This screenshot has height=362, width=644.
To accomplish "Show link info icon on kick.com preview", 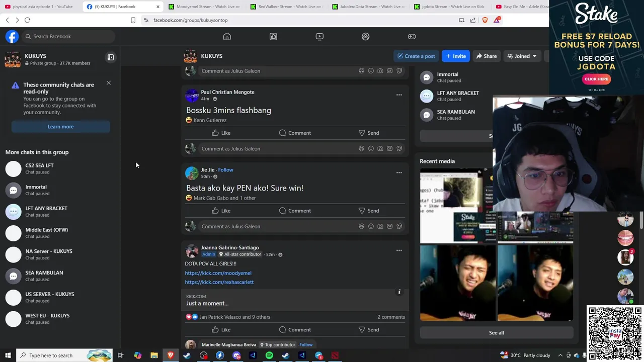I will click(399, 292).
